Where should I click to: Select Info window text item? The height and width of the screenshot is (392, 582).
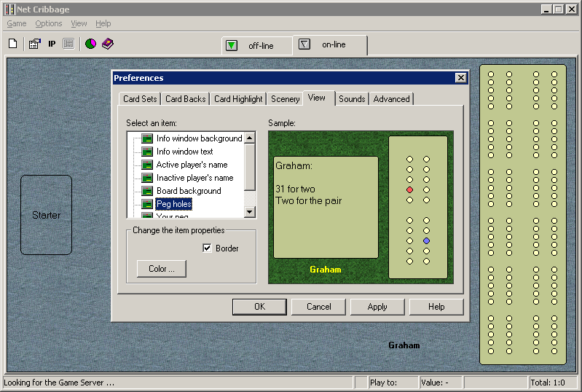(x=184, y=152)
